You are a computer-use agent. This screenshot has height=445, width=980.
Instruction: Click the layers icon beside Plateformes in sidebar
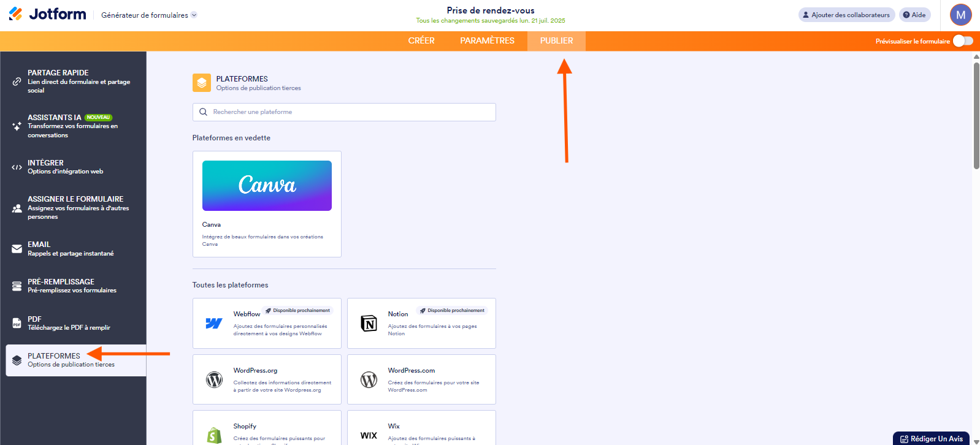click(x=17, y=360)
